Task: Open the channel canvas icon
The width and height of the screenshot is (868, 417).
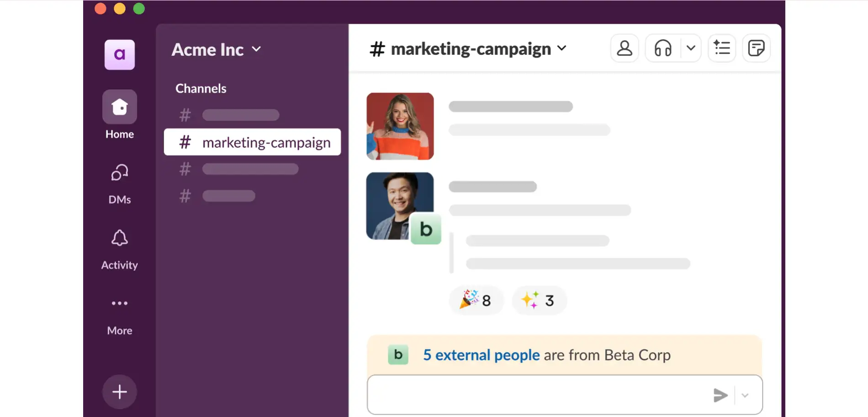Action: [757, 48]
